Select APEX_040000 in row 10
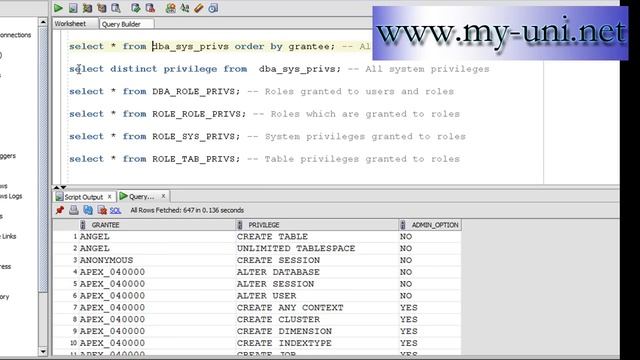Image resolution: width=640 pixels, height=360 pixels. tap(157, 343)
